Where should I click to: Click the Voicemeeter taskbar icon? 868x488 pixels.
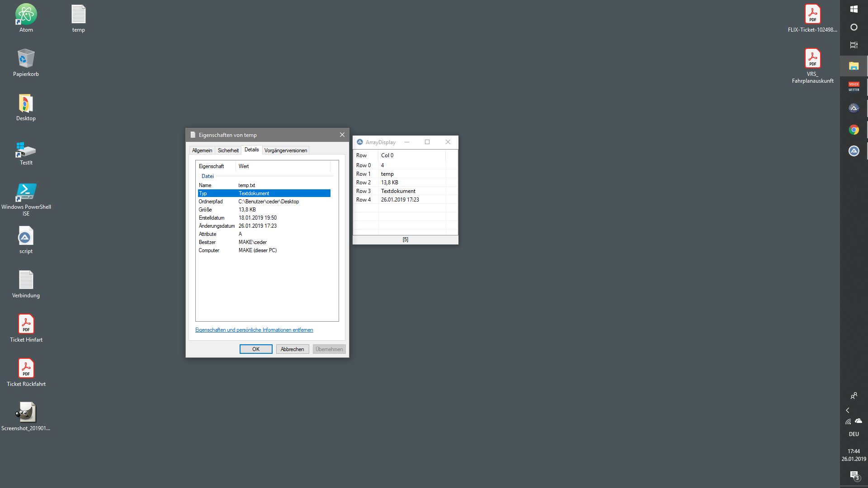pos(854,86)
